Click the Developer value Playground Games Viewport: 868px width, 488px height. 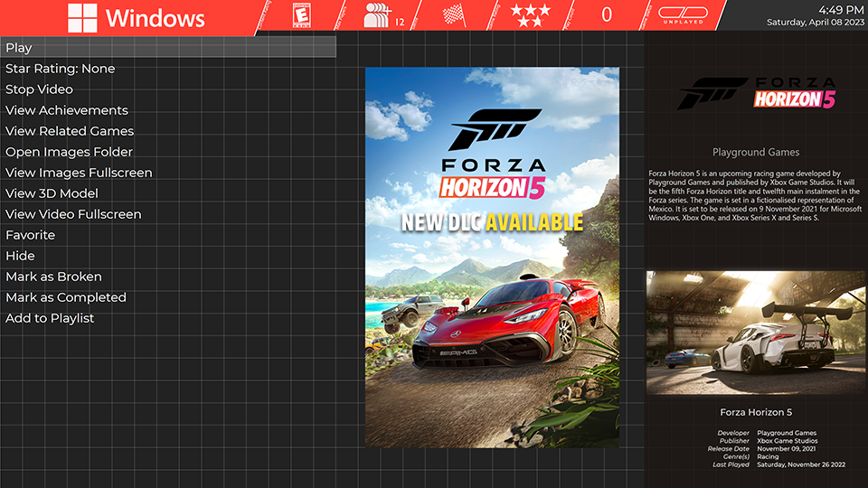pos(787,433)
